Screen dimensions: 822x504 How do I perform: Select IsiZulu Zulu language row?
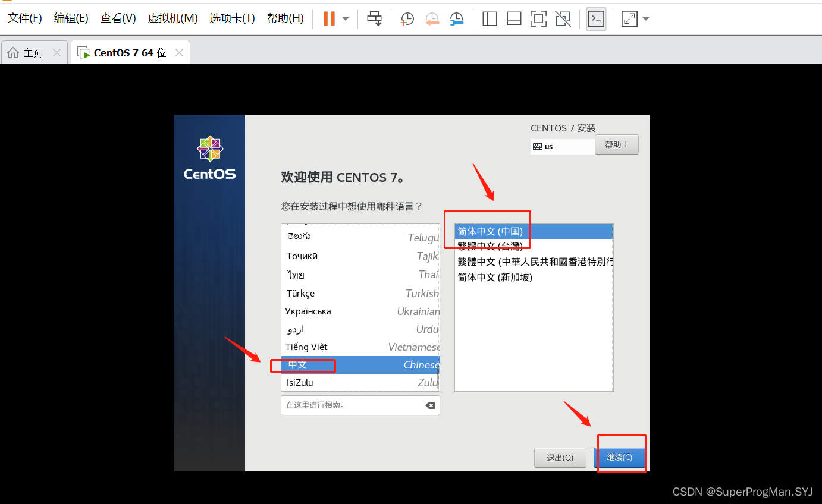[360, 382]
